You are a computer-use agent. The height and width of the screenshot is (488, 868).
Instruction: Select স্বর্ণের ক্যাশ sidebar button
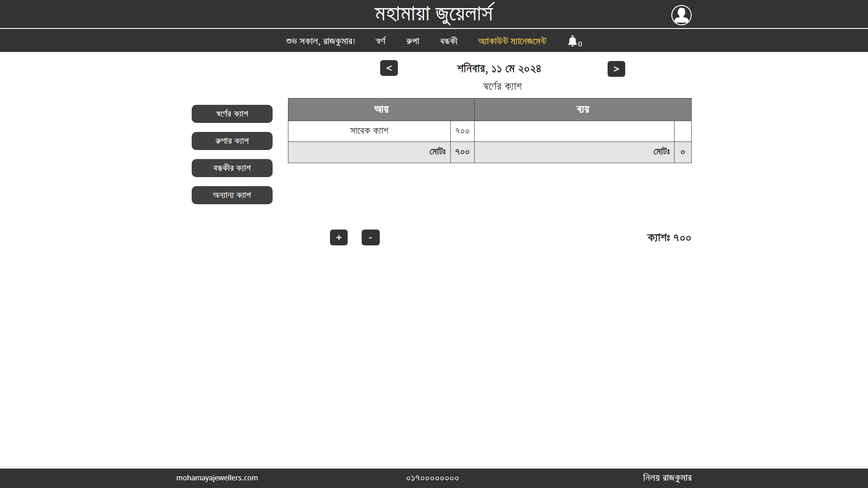(x=232, y=114)
